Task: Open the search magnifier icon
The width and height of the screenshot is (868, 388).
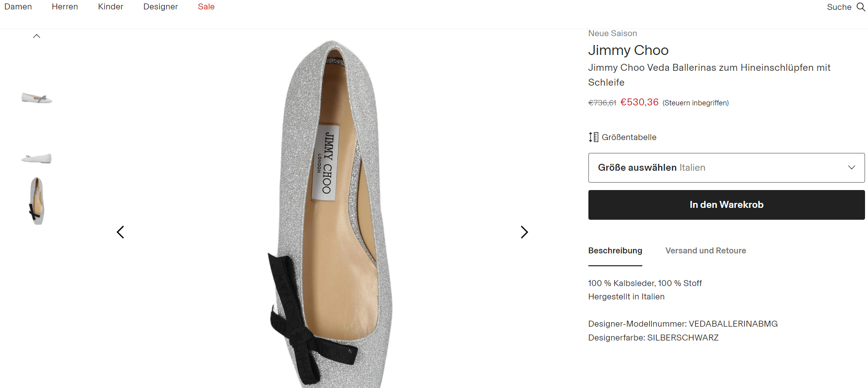Action: pos(861,7)
